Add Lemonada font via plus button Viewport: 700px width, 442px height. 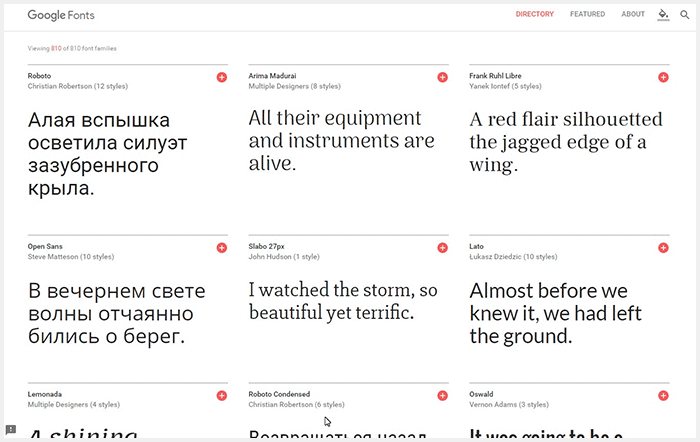click(x=221, y=397)
